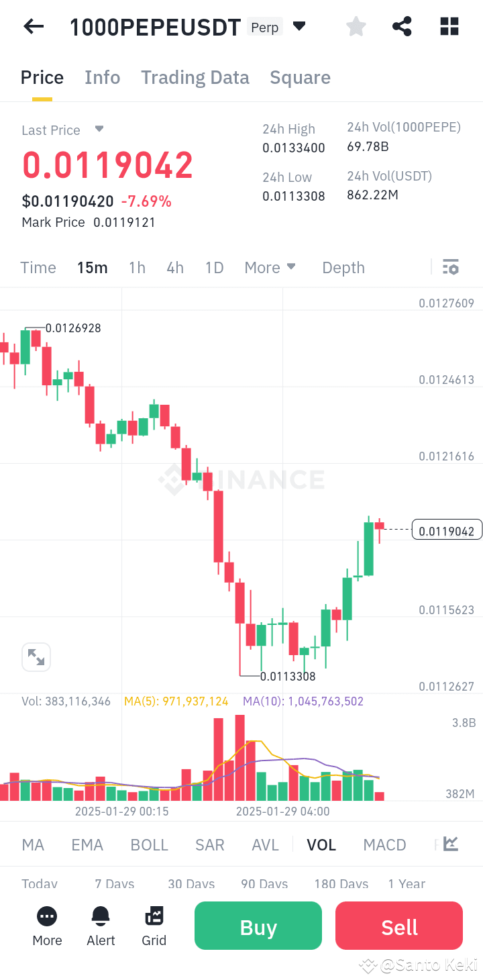Switch to the Info tab
This screenshot has width=483, height=980.
click(x=102, y=77)
